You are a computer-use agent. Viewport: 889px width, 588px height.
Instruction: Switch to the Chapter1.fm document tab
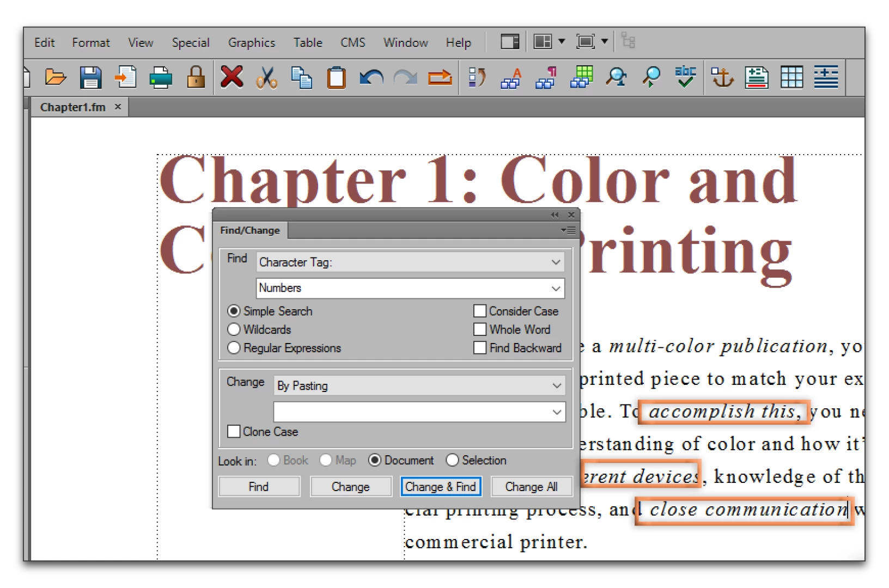73,107
